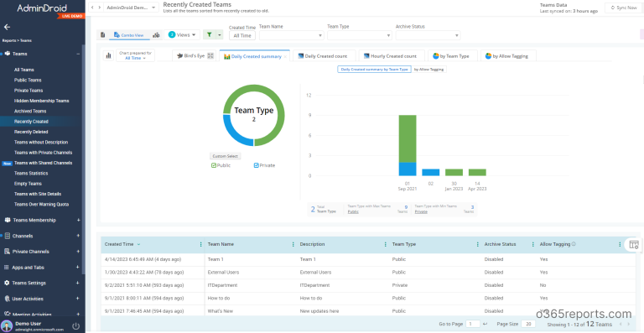
Task: Expand the Private Channels section
Action: point(78,252)
